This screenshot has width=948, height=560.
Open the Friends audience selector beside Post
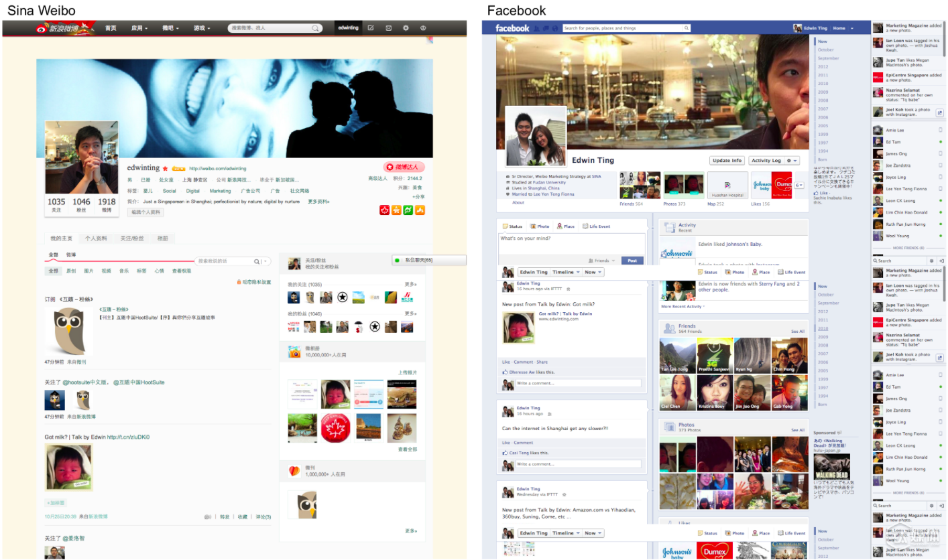click(x=602, y=261)
